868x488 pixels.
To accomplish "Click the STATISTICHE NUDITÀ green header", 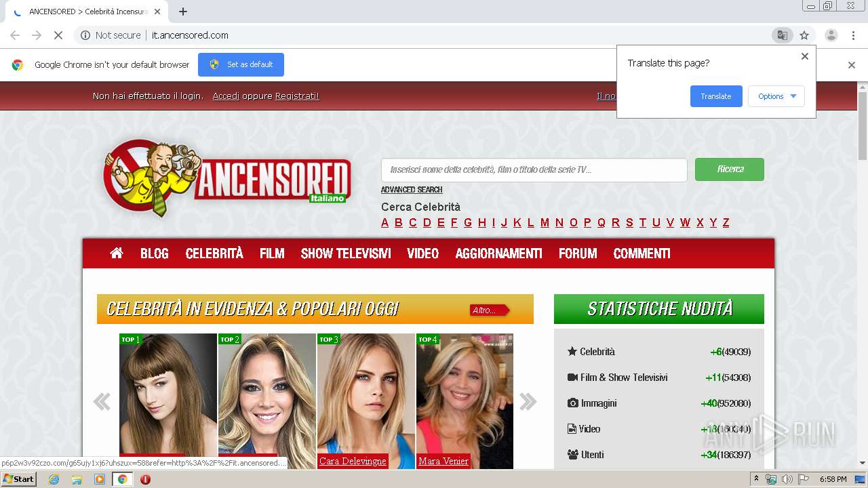I will (659, 309).
